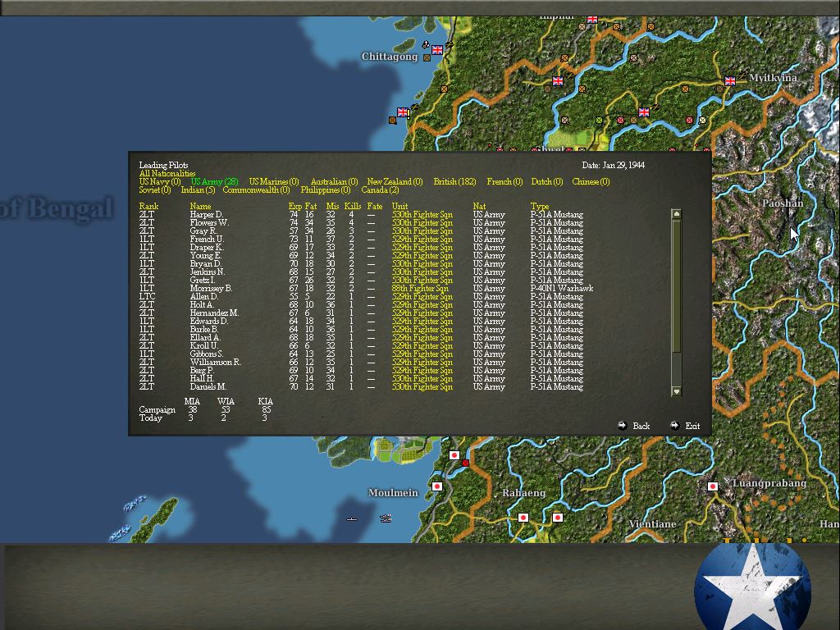Viewport: 840px width, 630px height.
Task: Filter pilots by Australian (0)
Action: click(x=335, y=181)
